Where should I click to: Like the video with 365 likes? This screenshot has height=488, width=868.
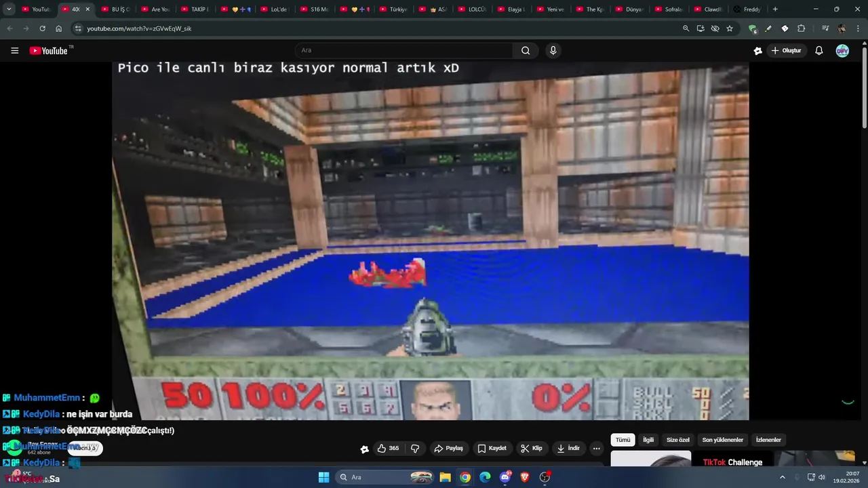click(x=388, y=448)
